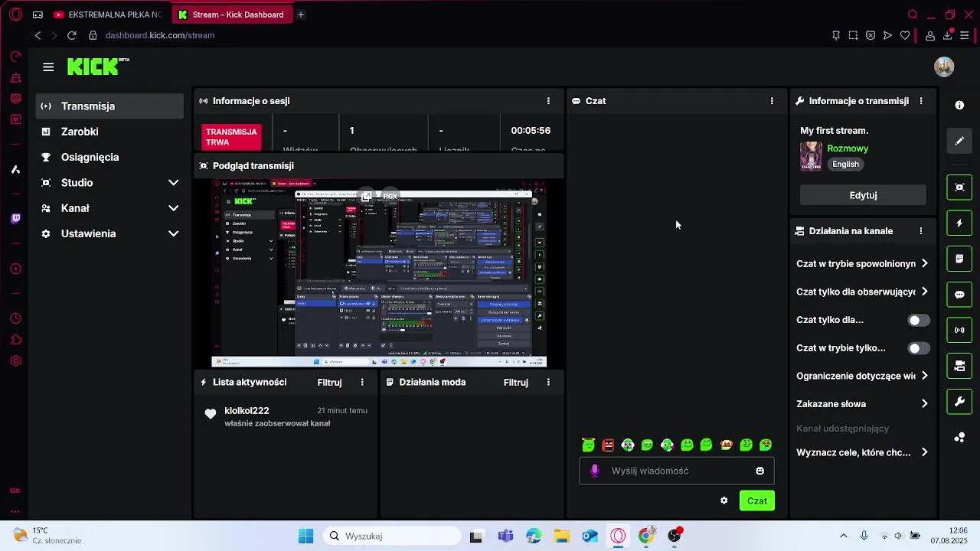This screenshot has width=980, height=551.
Task: Open OBS Studio from taskbar
Action: tap(675, 536)
